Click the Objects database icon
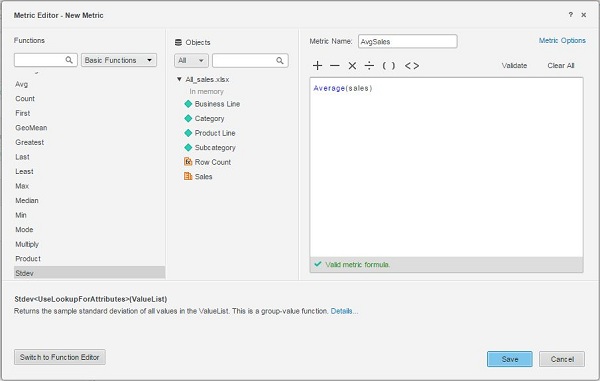 click(x=178, y=42)
